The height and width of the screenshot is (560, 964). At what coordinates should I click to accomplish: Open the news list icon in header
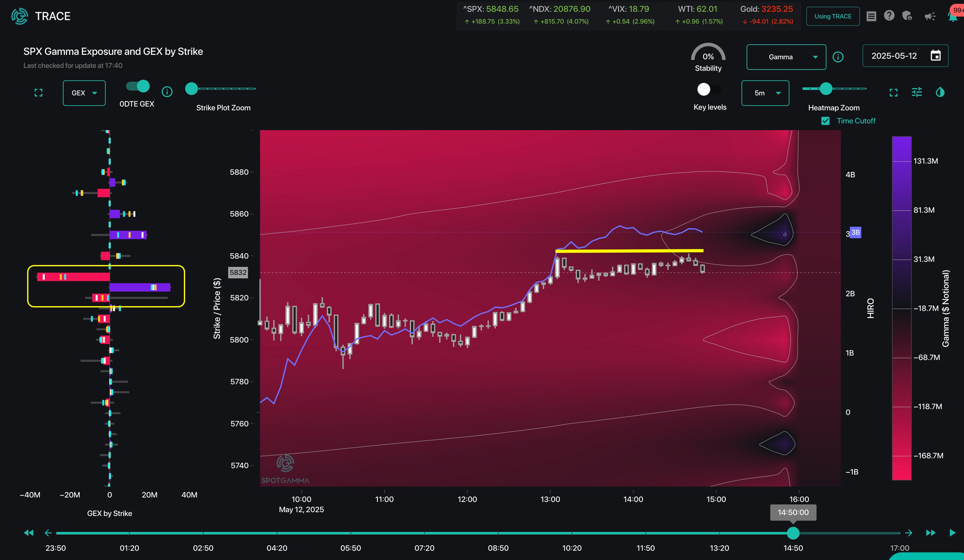tap(871, 16)
